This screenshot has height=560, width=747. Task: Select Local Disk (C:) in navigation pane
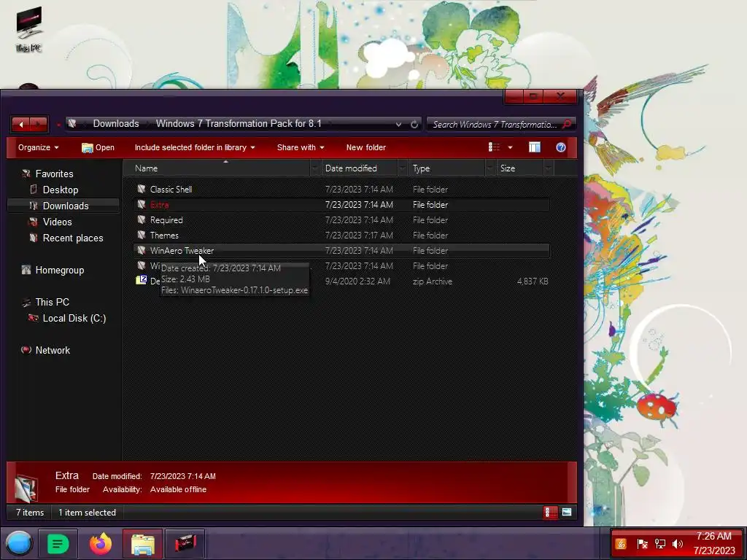pyautogui.click(x=74, y=318)
